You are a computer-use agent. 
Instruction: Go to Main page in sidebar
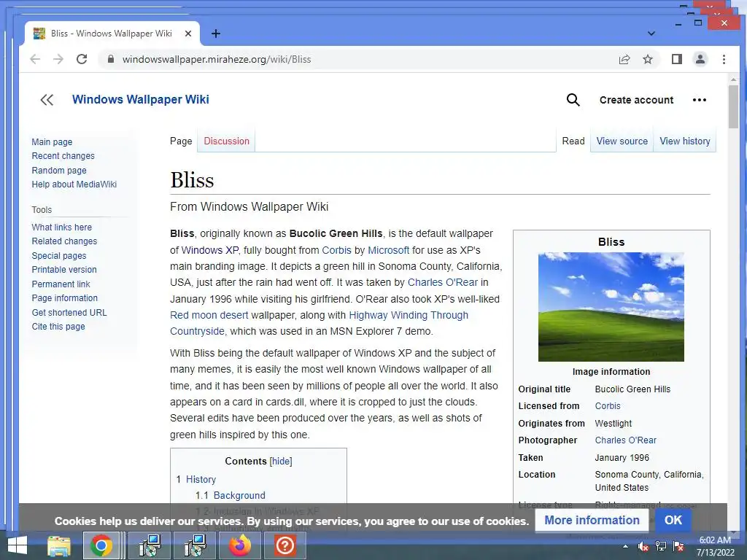point(52,142)
